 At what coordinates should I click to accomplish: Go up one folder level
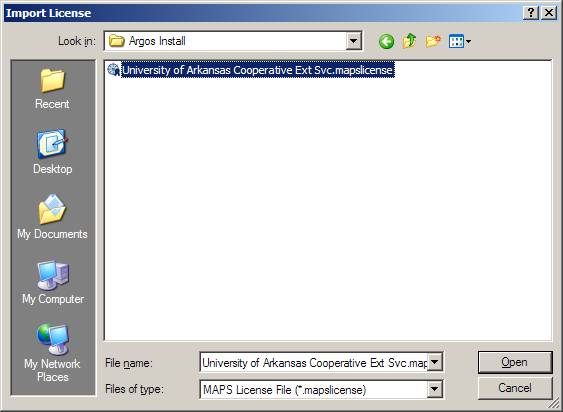point(409,41)
